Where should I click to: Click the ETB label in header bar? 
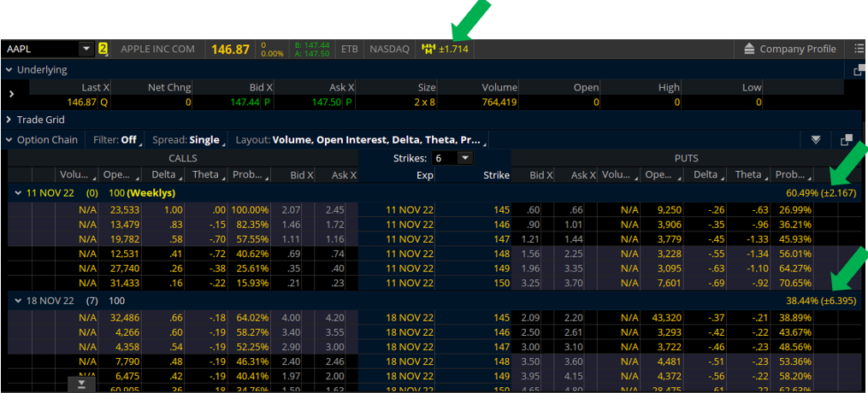click(349, 49)
